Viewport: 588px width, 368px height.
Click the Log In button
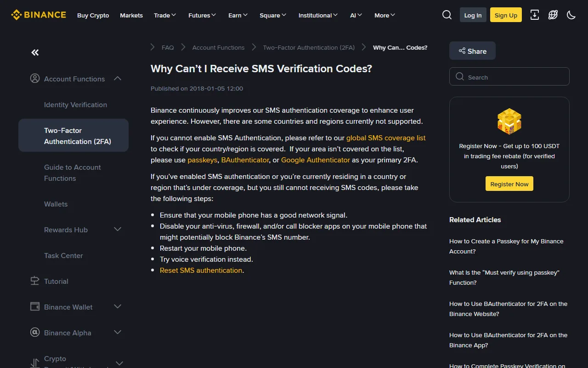[x=473, y=15]
